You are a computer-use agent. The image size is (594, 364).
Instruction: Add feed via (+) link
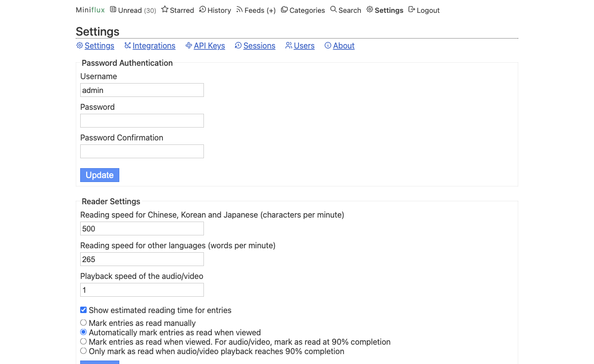(x=271, y=10)
